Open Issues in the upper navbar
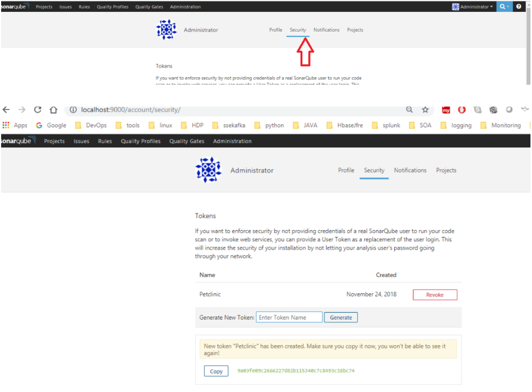Screen dimensions: 532x392 pos(65,7)
